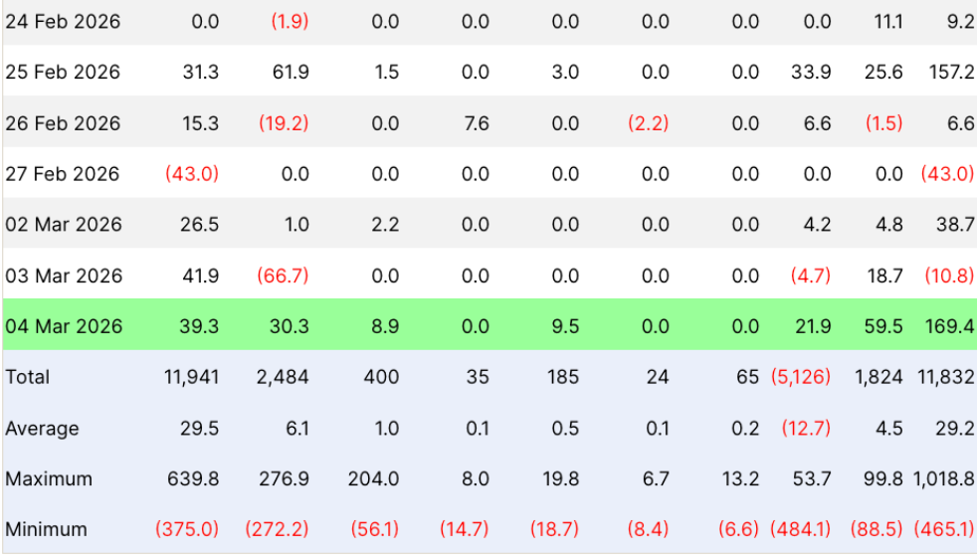Click the Maximum row label
Viewport: 977px width, 560px height.
pyautogui.click(x=49, y=478)
